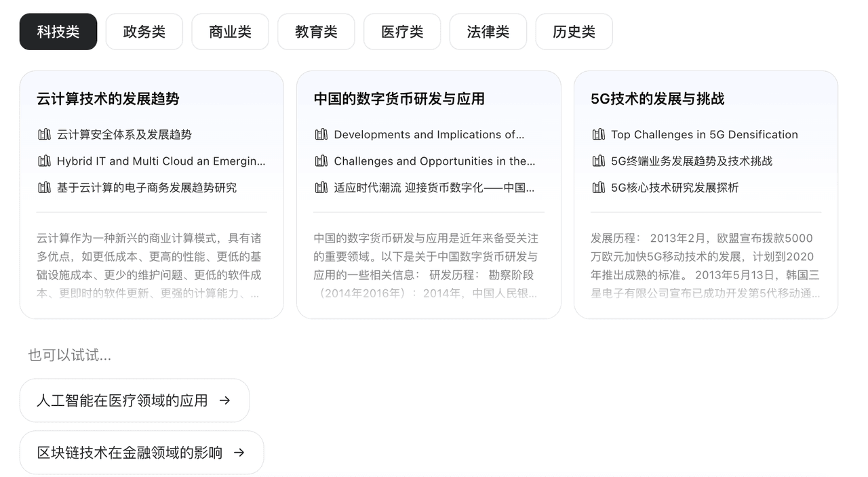Image resolution: width=868 pixels, height=477 pixels.
Task: Try the 区块链技术在金融领域的影响 suggestion
Action: pyautogui.click(x=130, y=453)
